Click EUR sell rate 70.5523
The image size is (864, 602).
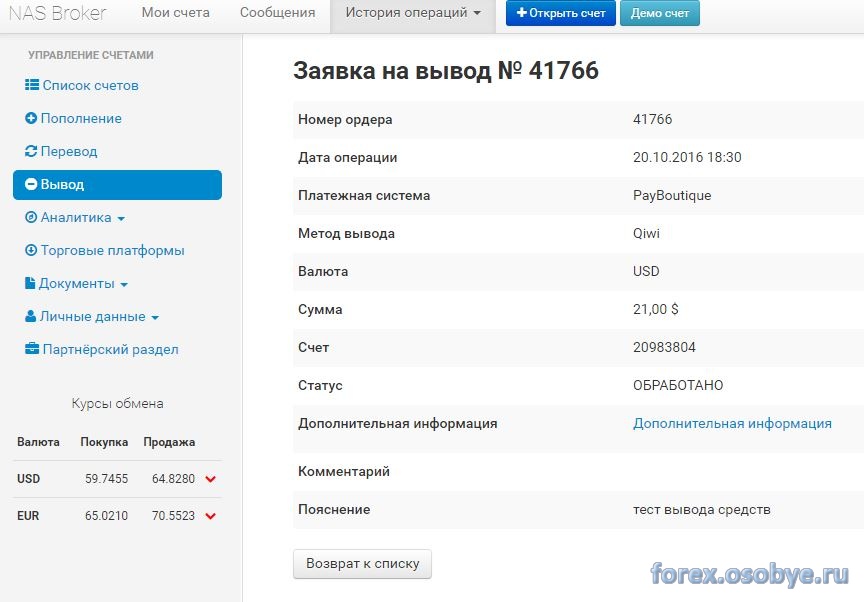(x=174, y=516)
